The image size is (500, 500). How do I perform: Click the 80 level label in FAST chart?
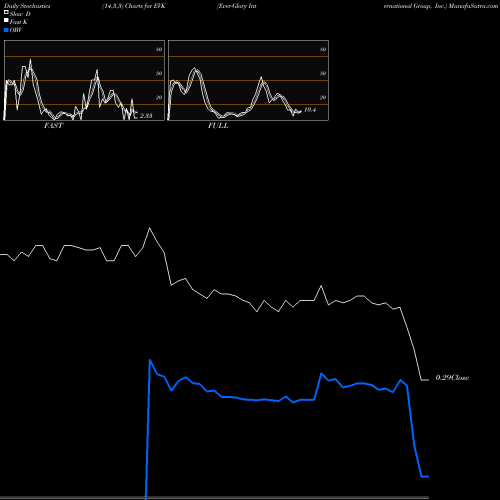click(x=159, y=49)
